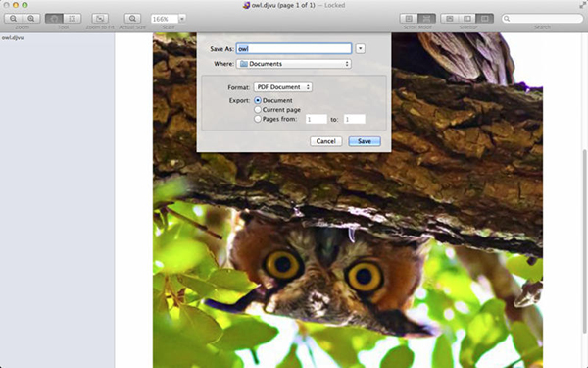This screenshot has width=588, height=368.
Task: Click the Pages from start number field
Action: point(317,119)
